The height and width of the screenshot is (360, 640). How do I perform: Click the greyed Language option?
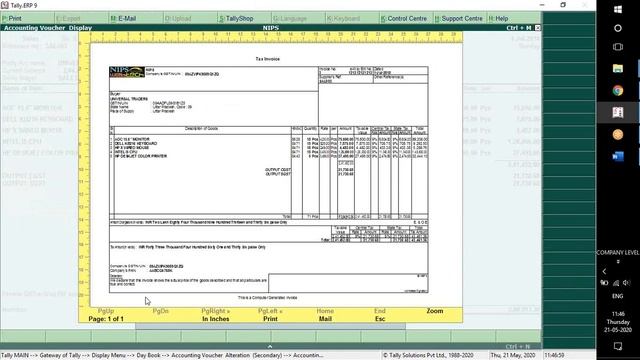click(289, 18)
